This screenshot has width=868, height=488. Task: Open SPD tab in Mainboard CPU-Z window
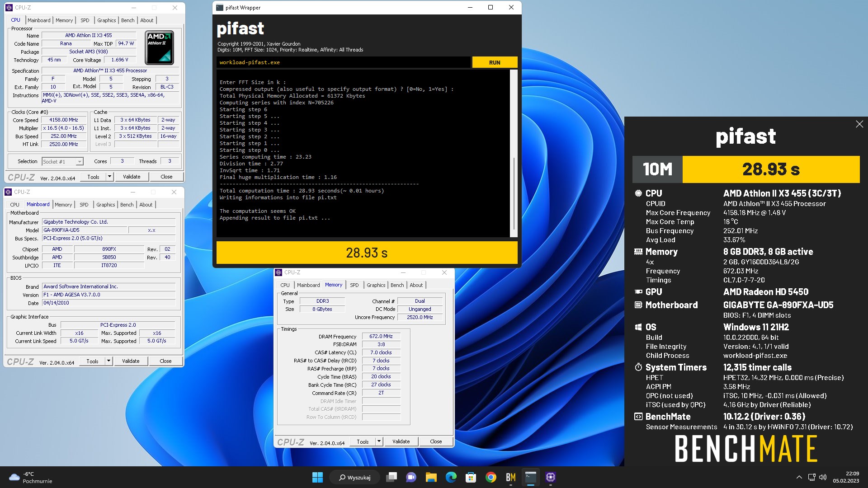84,205
